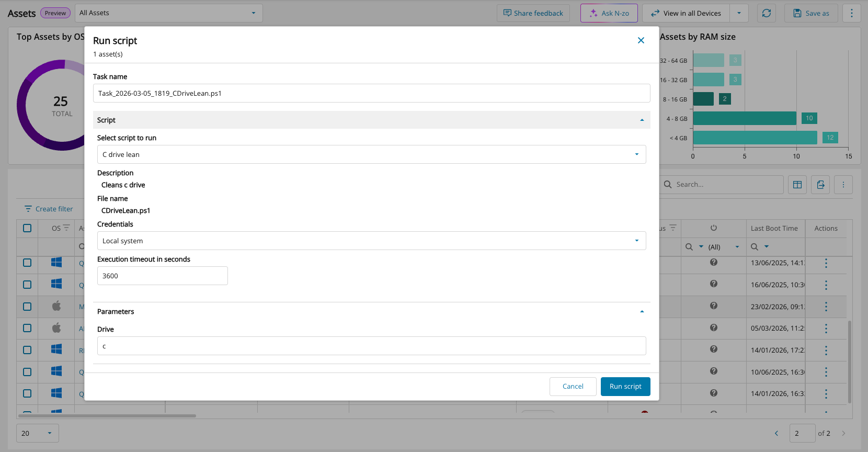Close the Run script dialog with X
Screen dimensions: 868x452
tap(641, 40)
